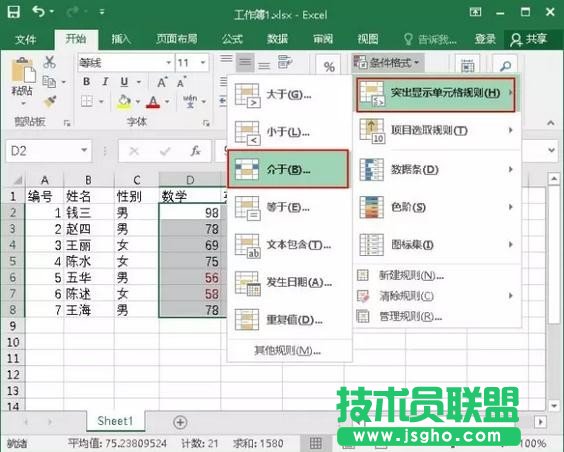Open 图标集(I) submenu

point(437,245)
